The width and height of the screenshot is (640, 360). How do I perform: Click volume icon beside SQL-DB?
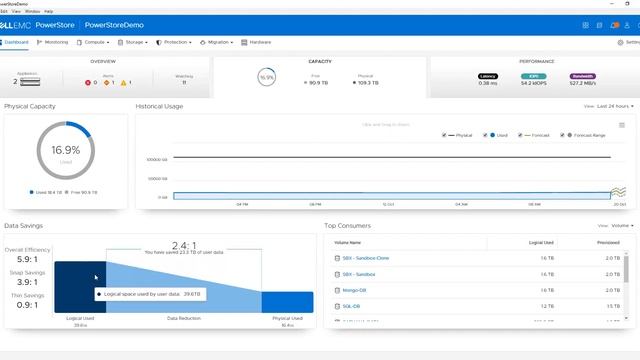click(337, 306)
